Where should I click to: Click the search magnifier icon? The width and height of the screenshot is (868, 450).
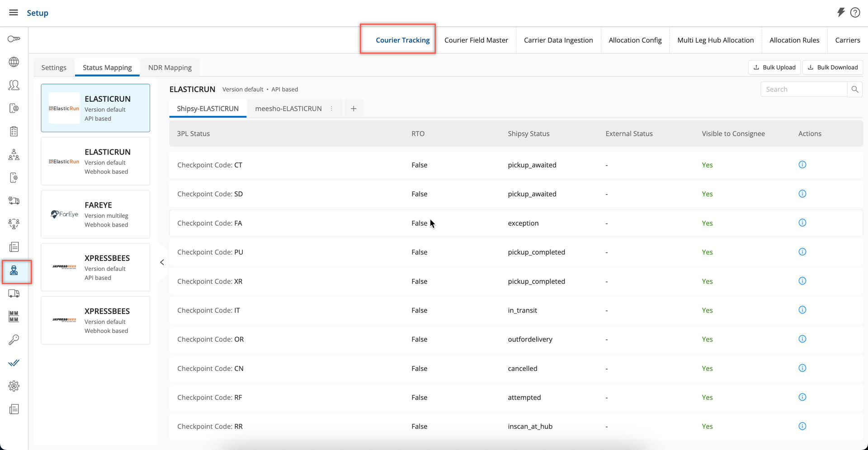tap(854, 90)
